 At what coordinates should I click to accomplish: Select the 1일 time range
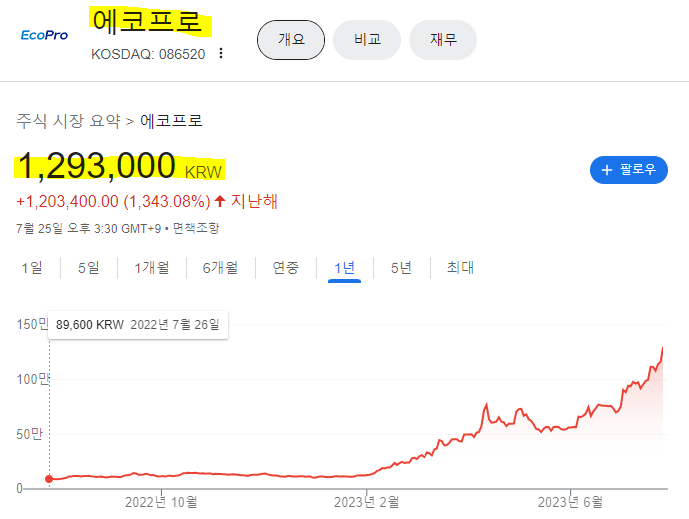32,268
